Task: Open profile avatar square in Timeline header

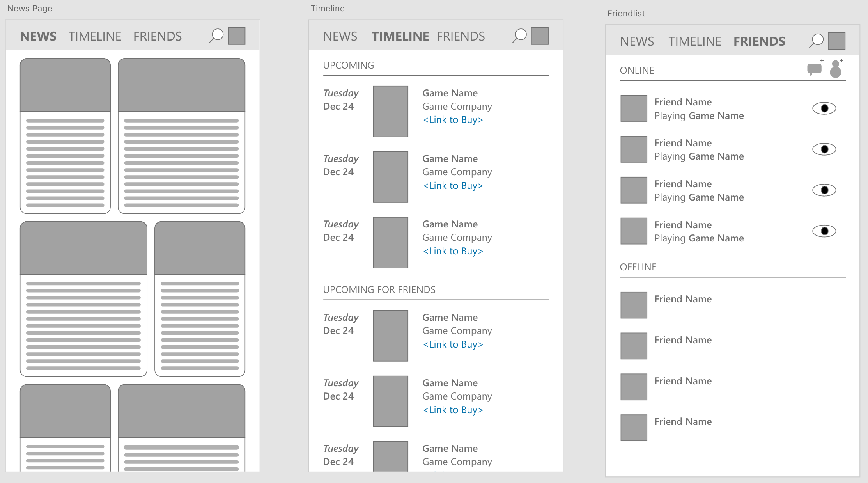Action: click(x=540, y=36)
